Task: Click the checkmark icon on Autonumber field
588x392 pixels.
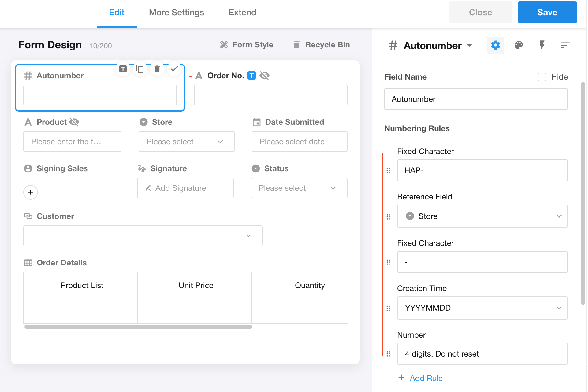Action: click(174, 69)
